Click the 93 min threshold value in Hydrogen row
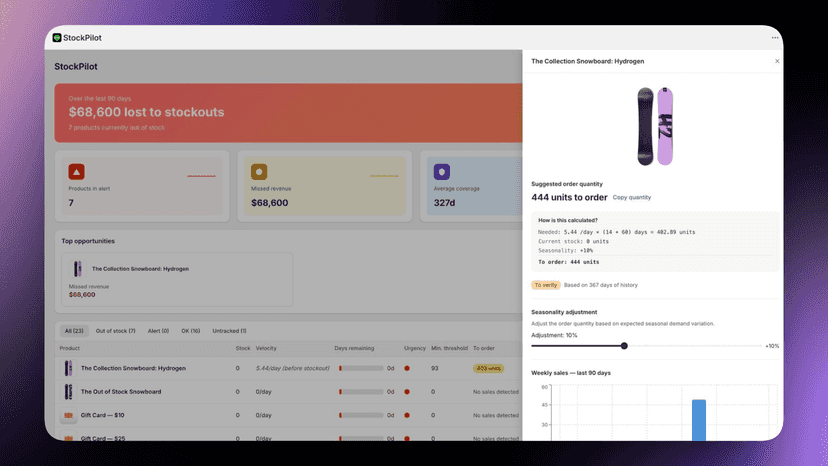 (x=434, y=368)
